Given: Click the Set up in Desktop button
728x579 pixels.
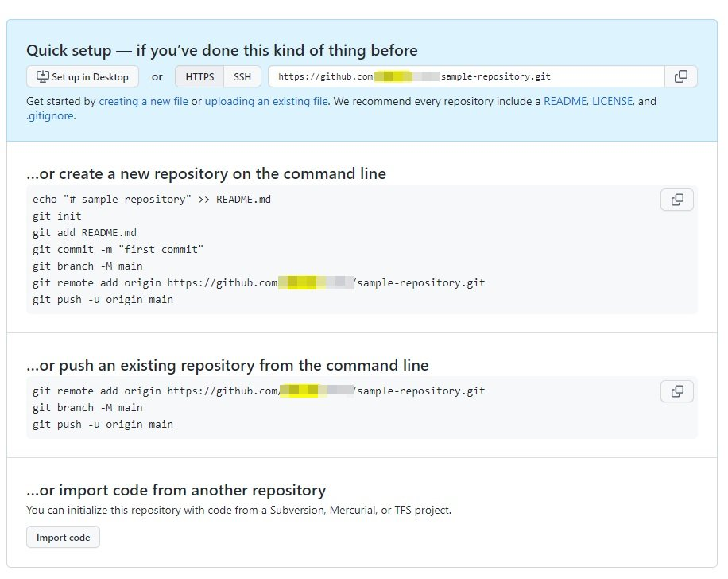Looking at the screenshot, I should [x=83, y=76].
